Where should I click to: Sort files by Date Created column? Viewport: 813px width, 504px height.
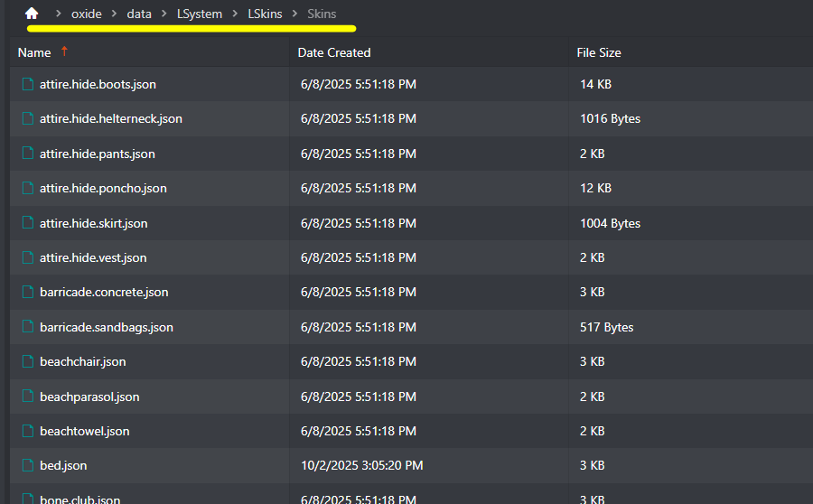point(334,52)
